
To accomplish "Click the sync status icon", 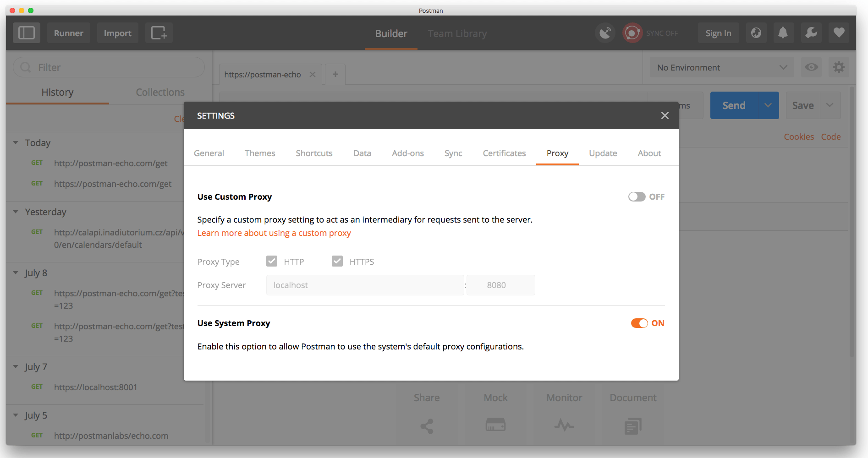I will click(632, 33).
